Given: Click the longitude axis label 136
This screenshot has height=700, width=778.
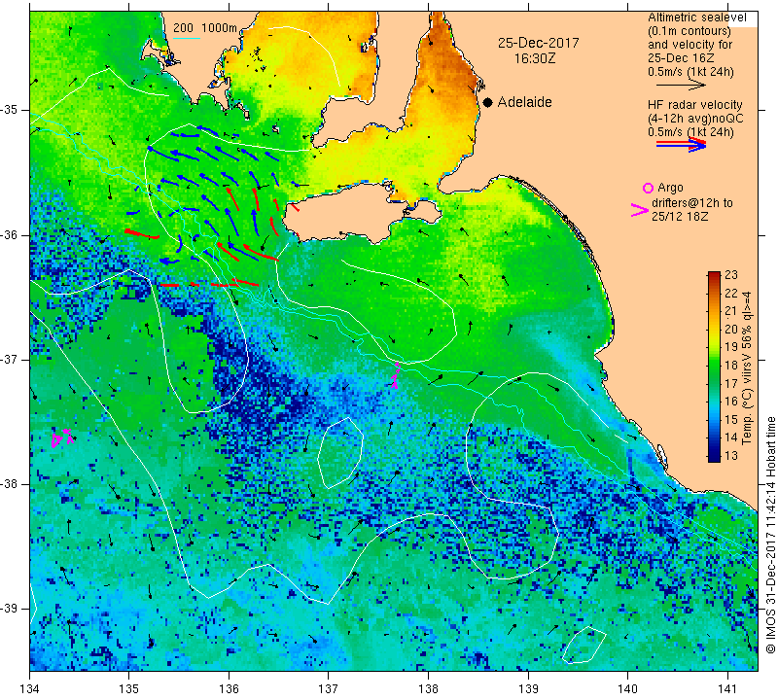Looking at the screenshot, I should pyautogui.click(x=229, y=689).
